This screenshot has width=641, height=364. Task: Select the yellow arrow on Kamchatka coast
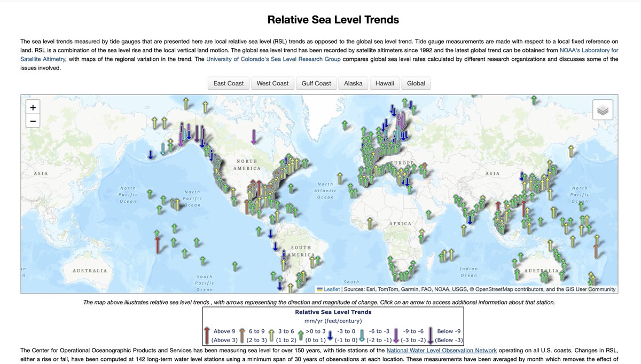click(571, 151)
